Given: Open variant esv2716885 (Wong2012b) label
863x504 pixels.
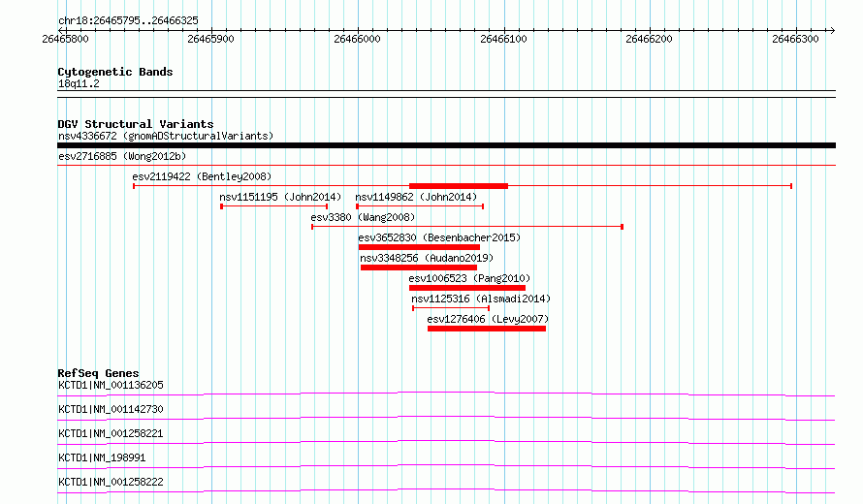Looking at the screenshot, I should (x=122, y=156).
